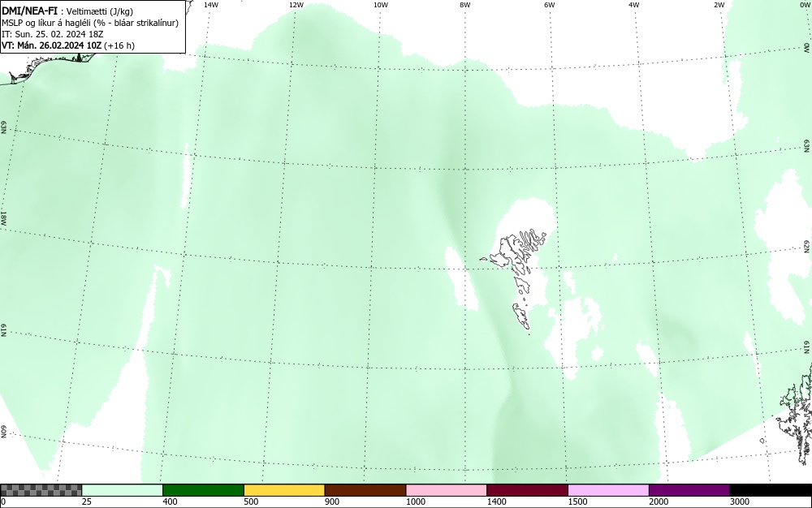Click the 14W longitude label
The height and width of the screenshot is (508, 812).
(211, 5)
